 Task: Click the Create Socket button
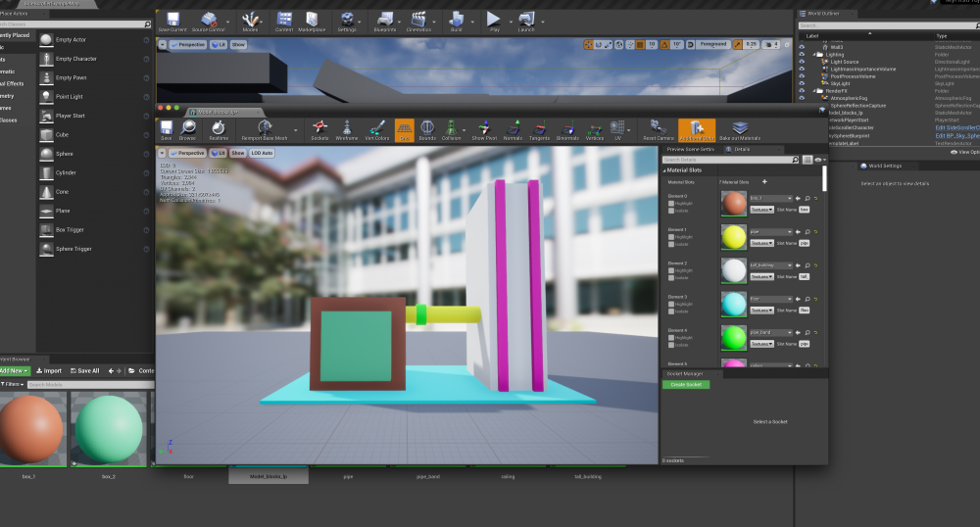pyautogui.click(x=685, y=385)
